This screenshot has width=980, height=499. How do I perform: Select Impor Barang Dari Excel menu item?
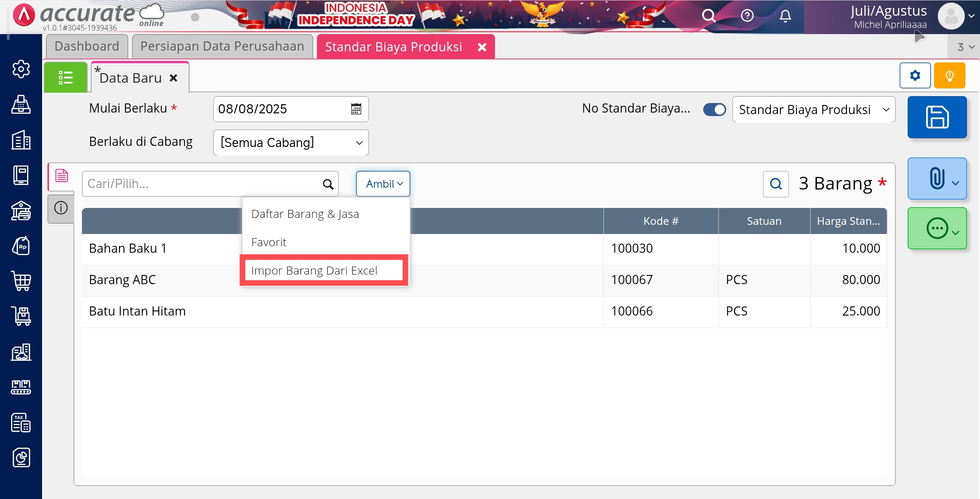(314, 271)
